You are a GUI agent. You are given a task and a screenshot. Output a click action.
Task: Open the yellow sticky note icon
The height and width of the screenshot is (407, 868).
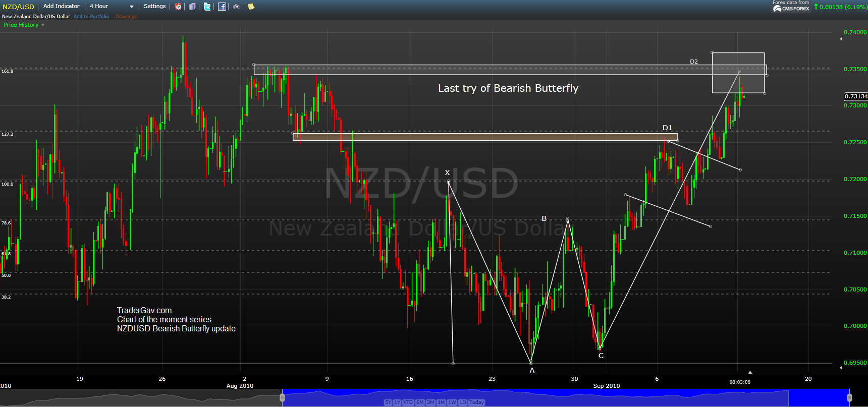point(251,7)
